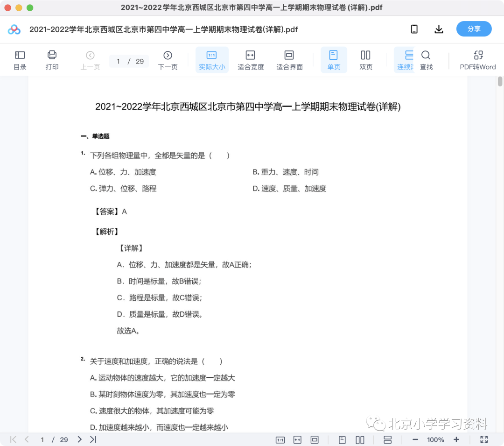Click the total pages 29 in toolbar
Screen dimensions: 504x446
pyautogui.click(x=140, y=62)
